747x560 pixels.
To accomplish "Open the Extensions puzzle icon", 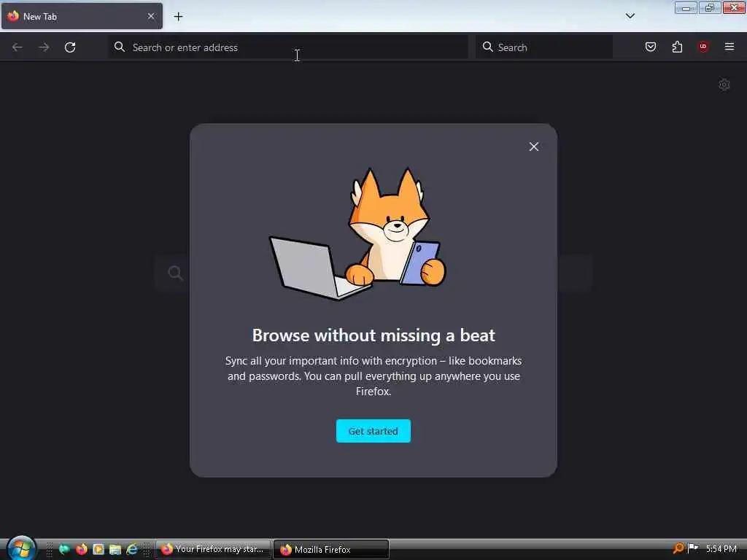I will point(677,47).
